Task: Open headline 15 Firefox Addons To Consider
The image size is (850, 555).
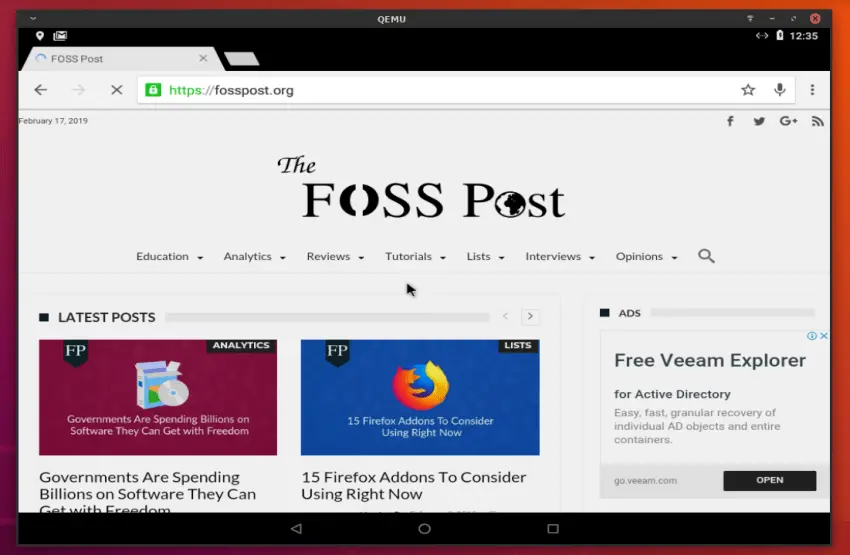Action: 414,486
